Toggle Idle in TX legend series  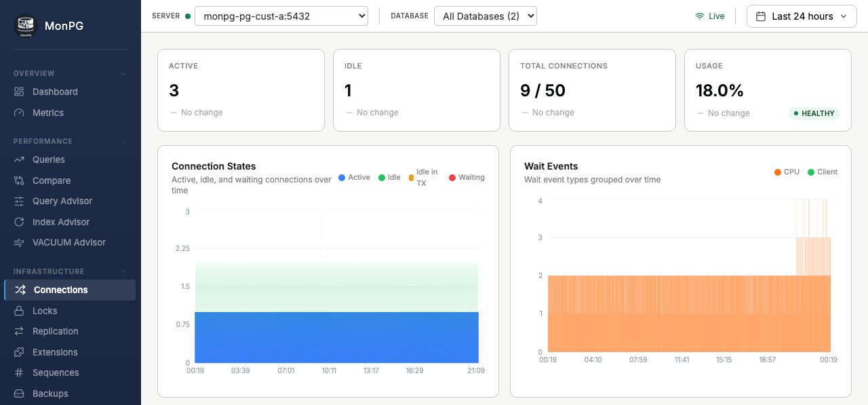pos(422,178)
